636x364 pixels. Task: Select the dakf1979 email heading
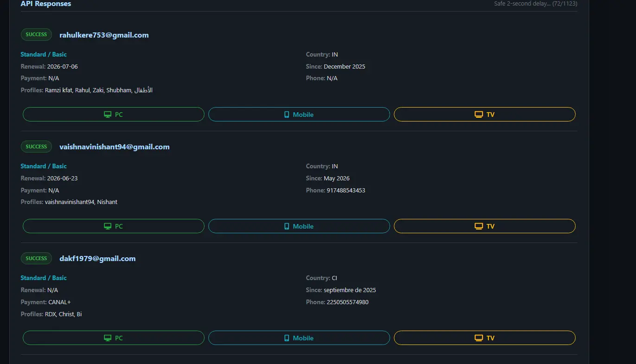pyautogui.click(x=97, y=259)
